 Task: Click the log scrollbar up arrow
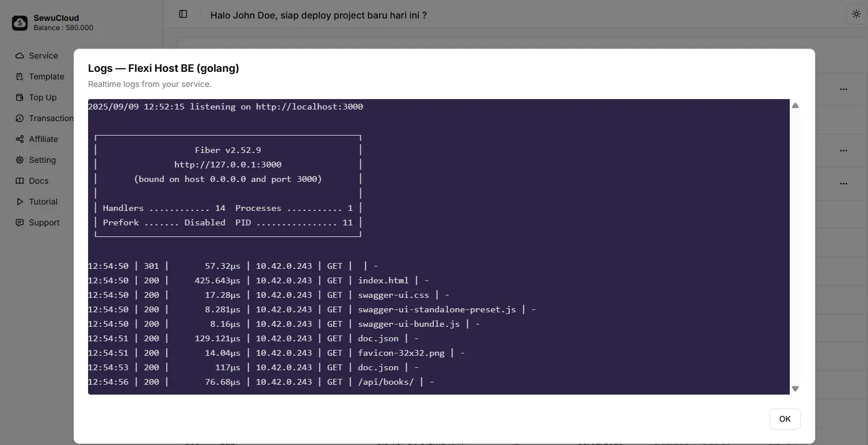tap(795, 105)
